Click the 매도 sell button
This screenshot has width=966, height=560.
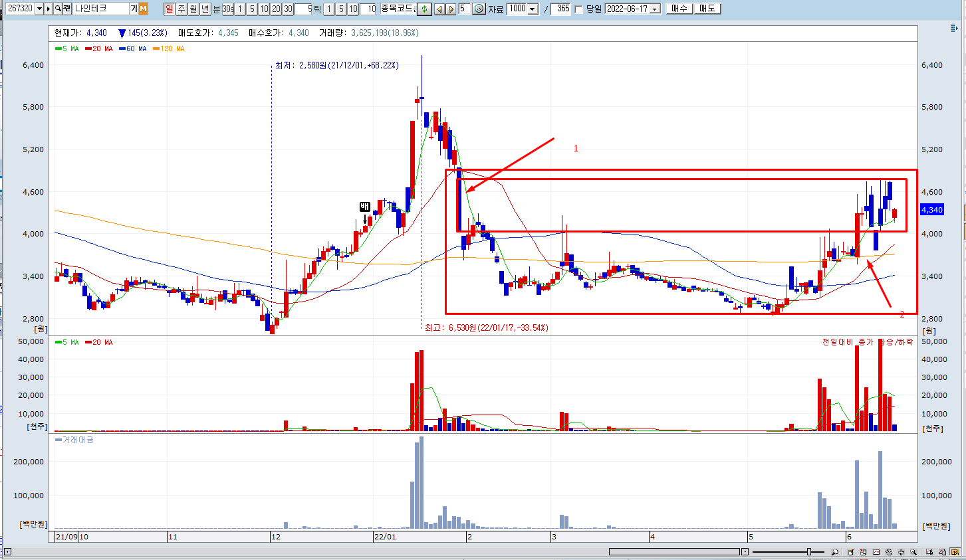[x=707, y=9]
